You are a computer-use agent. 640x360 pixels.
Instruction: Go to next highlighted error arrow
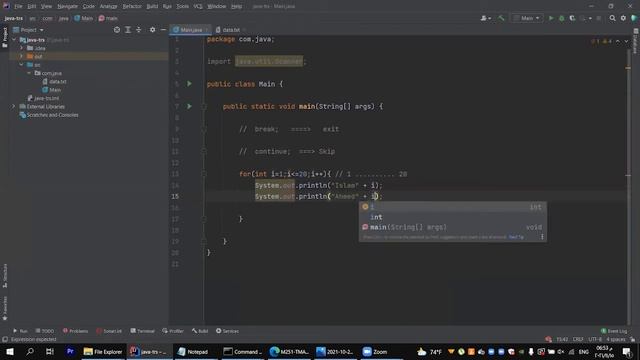[x=626, y=41]
